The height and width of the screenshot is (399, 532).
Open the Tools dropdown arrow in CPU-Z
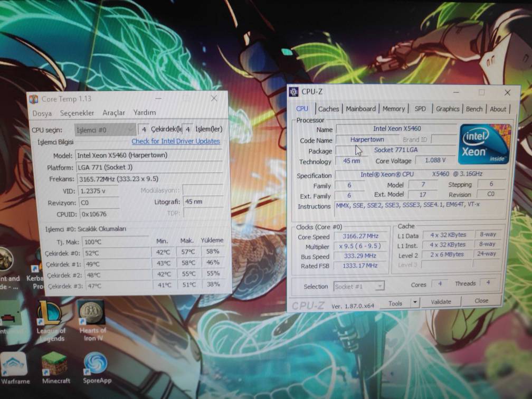coord(415,302)
